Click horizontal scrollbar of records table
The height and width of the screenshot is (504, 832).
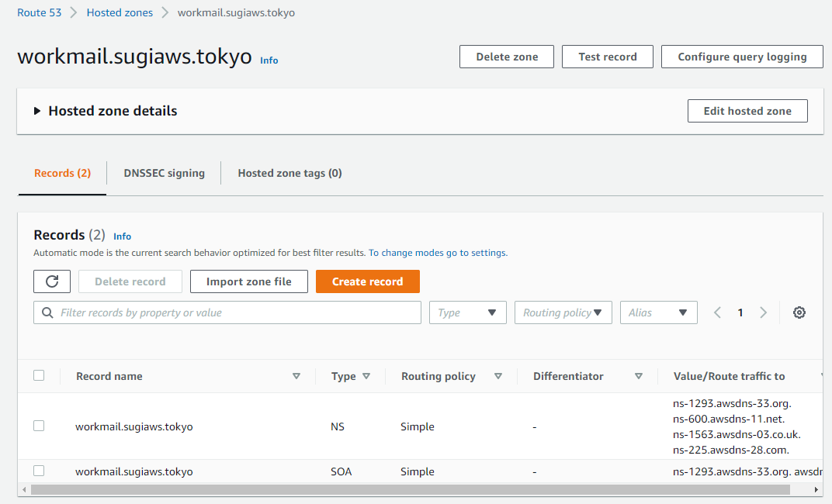tap(410, 489)
